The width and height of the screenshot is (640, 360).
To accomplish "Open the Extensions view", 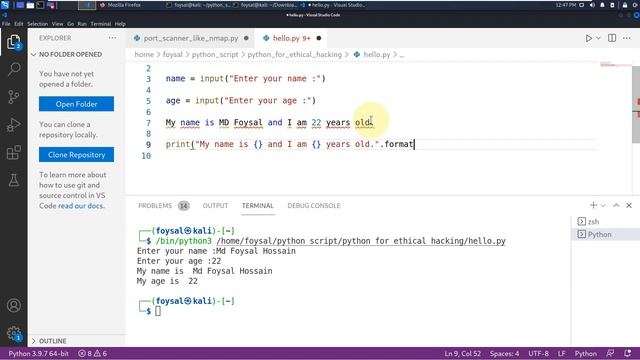I will coord(13,152).
